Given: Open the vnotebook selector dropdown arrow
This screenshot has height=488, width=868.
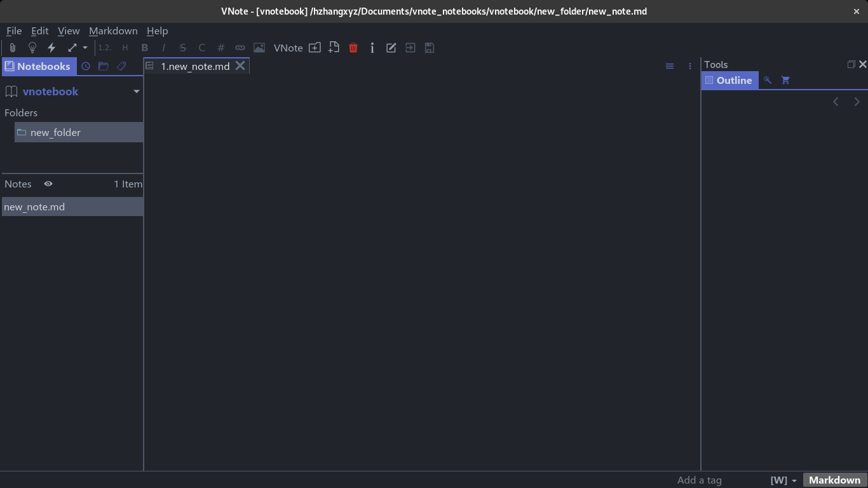Looking at the screenshot, I should tap(136, 91).
